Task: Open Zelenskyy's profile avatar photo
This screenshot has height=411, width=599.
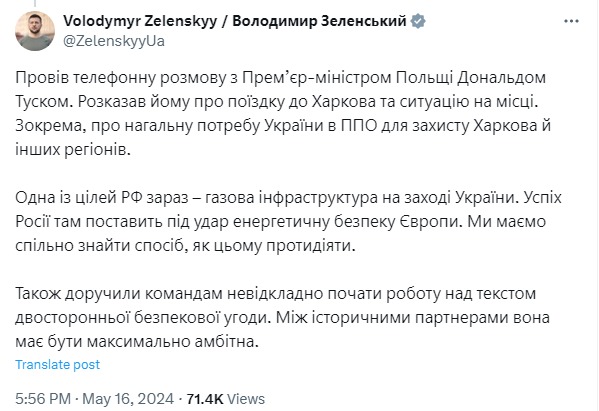Action: click(x=35, y=31)
